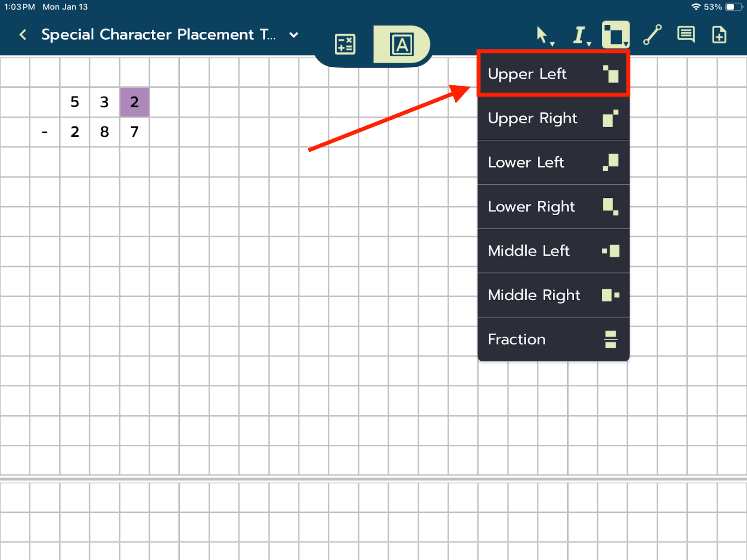Tap the grid cell containing digit 8

click(x=105, y=132)
